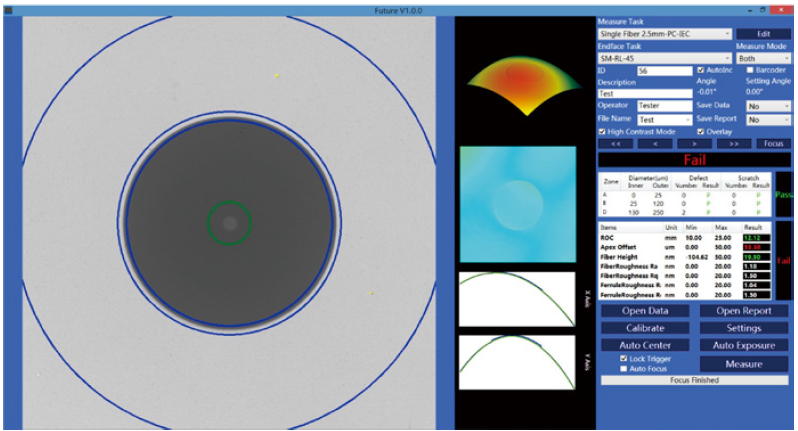Jump to first record with << button
Viewport: 798px width, 431px height.
click(615, 144)
